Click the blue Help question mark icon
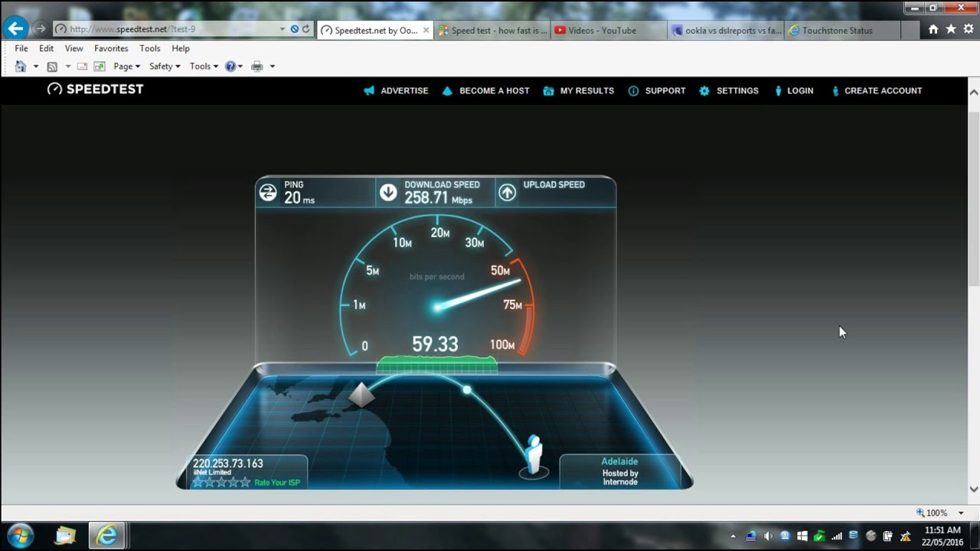The height and width of the screenshot is (551, 980). coord(230,67)
